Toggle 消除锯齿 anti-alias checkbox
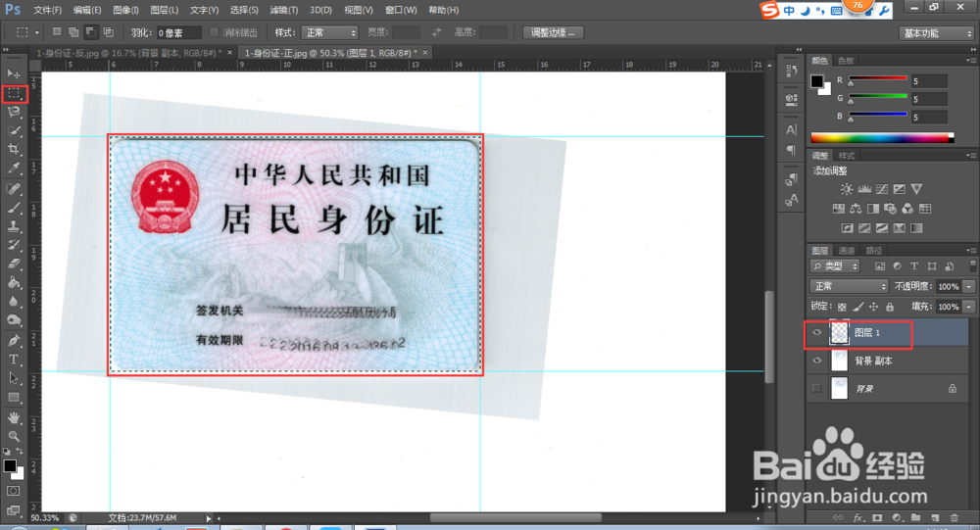 (214, 32)
